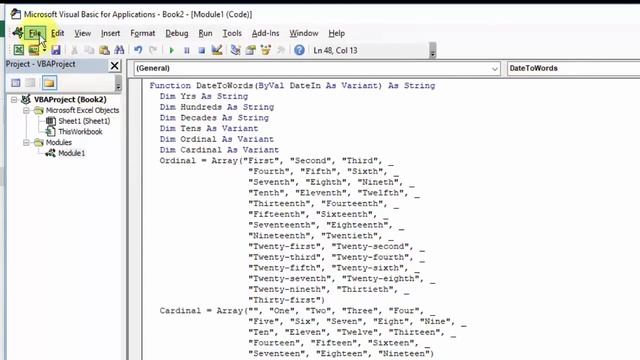Select VBAProject (Book2) in project tree
The width and height of the screenshot is (640, 360).
click(x=70, y=100)
